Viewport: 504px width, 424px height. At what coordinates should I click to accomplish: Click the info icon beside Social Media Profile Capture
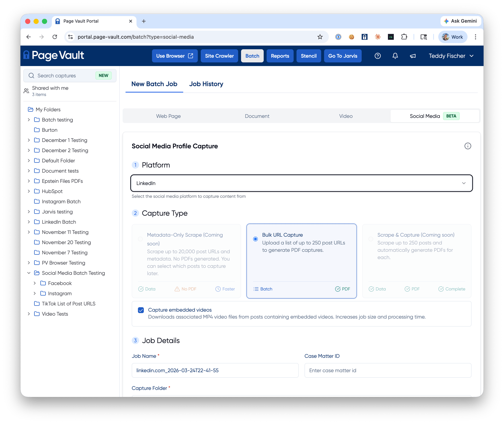pos(467,146)
